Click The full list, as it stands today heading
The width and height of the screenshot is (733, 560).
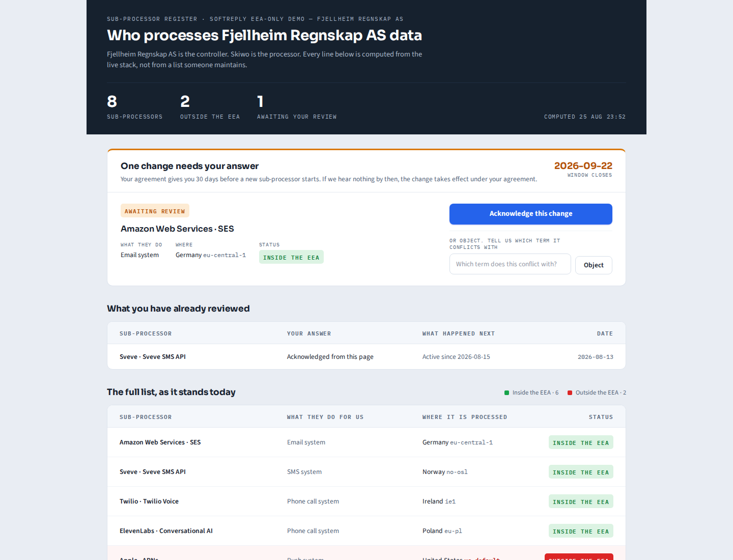(x=171, y=392)
